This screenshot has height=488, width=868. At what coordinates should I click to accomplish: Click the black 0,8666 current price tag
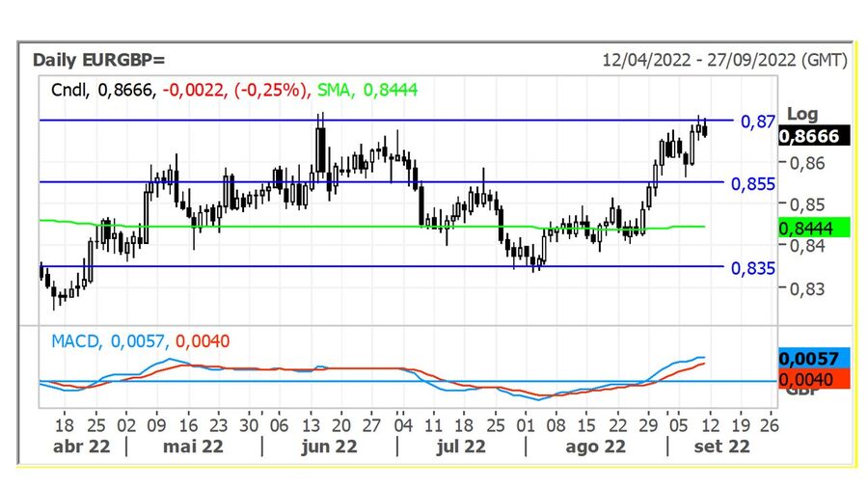click(x=813, y=136)
